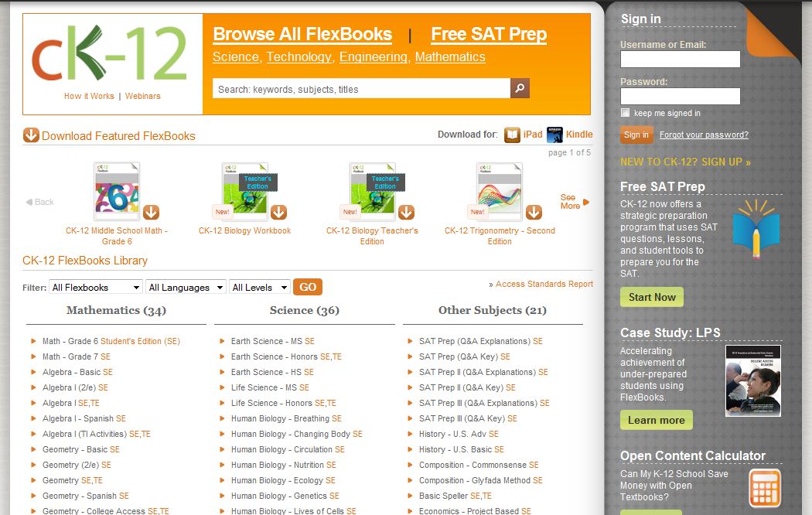812x515 pixels.
Task: Open Math Grade 6 Student's Edition
Action: click(x=111, y=341)
